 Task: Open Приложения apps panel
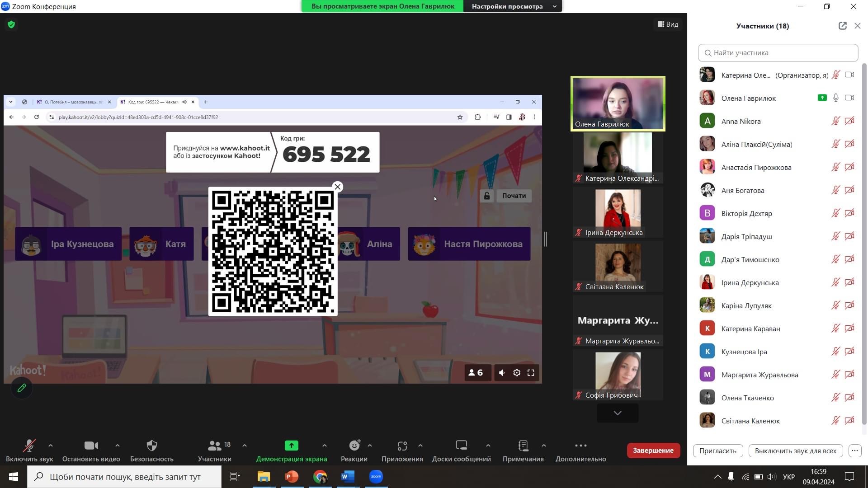coord(402,450)
